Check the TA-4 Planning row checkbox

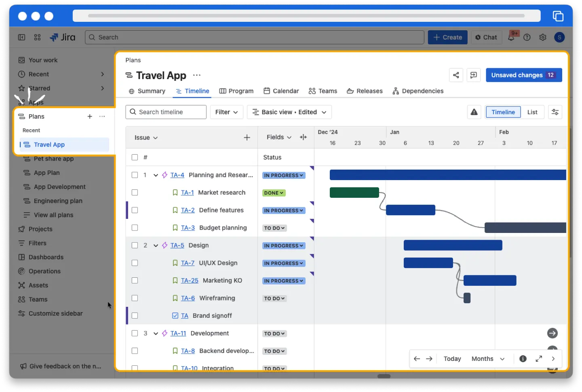[x=135, y=175]
